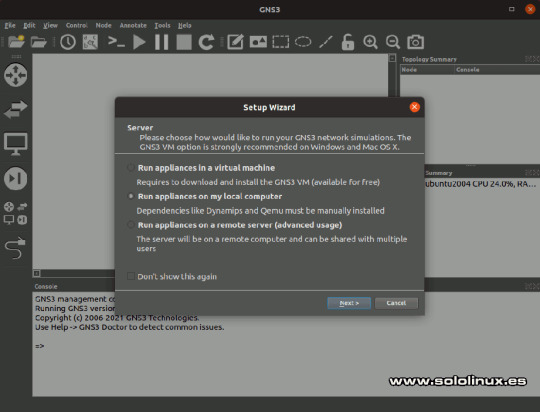Suspend all nodes with pause icon
Screen dimensions: 540x412
pos(162,42)
